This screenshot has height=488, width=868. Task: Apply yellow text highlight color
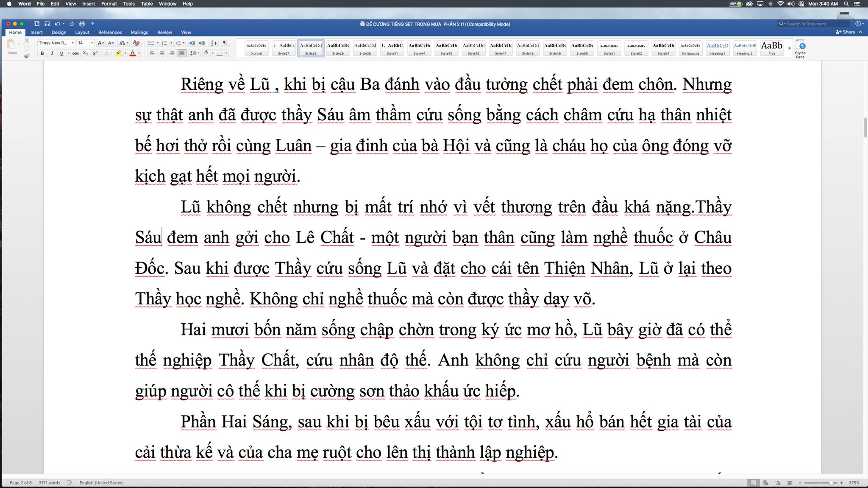[119, 53]
